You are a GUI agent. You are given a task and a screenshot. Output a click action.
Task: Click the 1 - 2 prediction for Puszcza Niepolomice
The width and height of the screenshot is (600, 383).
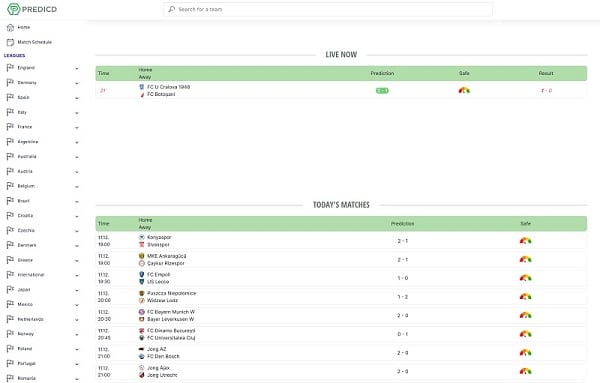403,297
